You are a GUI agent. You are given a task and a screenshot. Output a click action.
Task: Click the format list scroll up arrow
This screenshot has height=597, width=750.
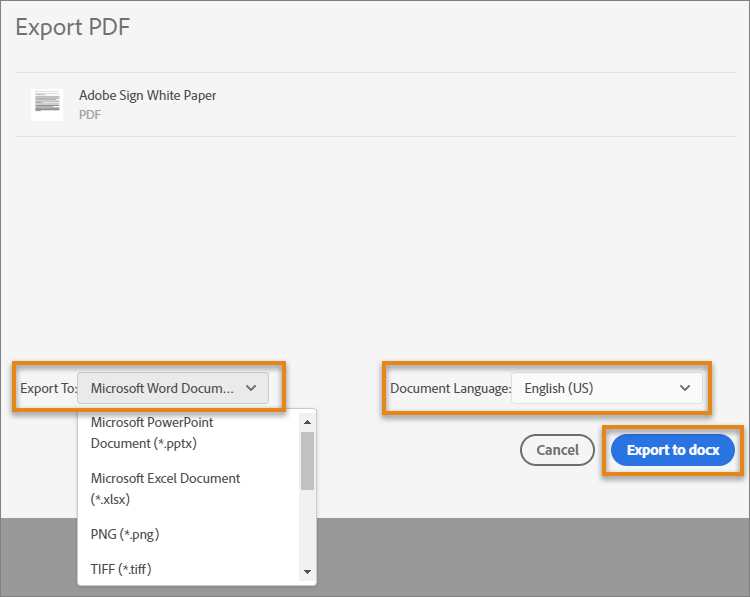point(307,422)
